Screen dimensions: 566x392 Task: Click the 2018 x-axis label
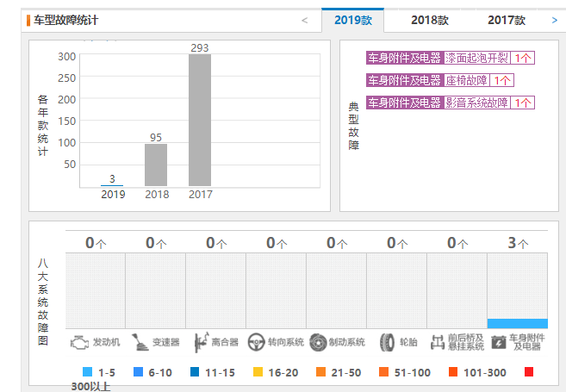157,195
